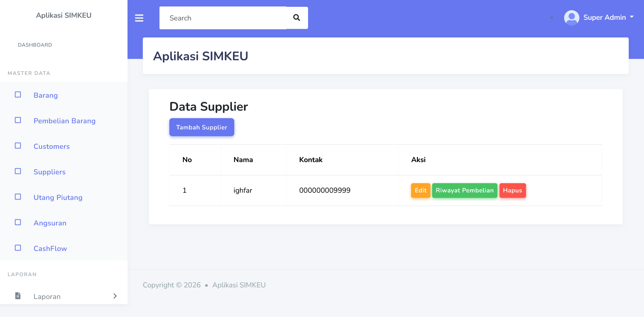Click the Laporan document icon
Screen dimensions: 644x317
pos(18,296)
